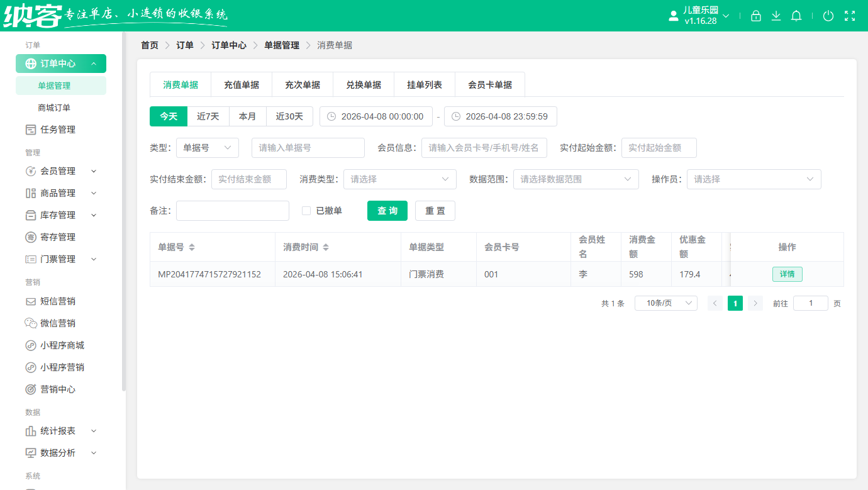
Task: Open the 10条/页 page size selector
Action: pos(665,303)
